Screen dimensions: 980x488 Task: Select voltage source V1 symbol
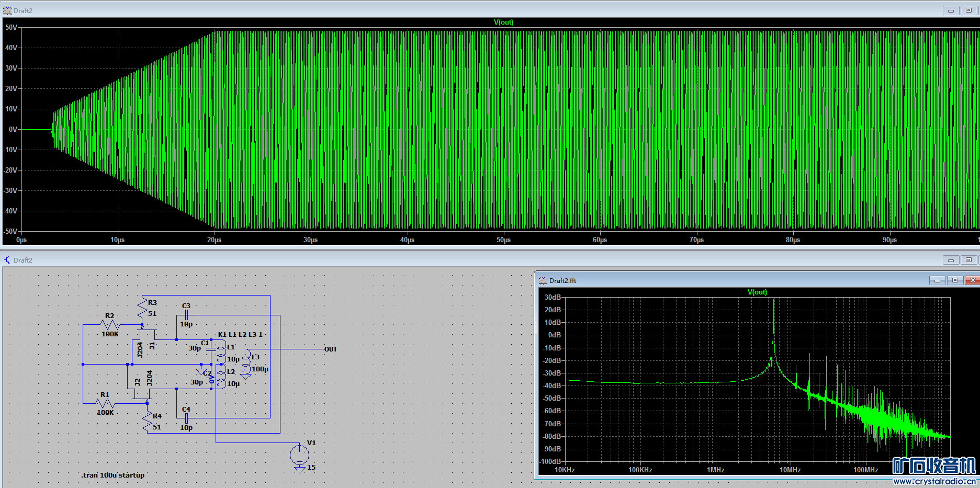click(299, 455)
